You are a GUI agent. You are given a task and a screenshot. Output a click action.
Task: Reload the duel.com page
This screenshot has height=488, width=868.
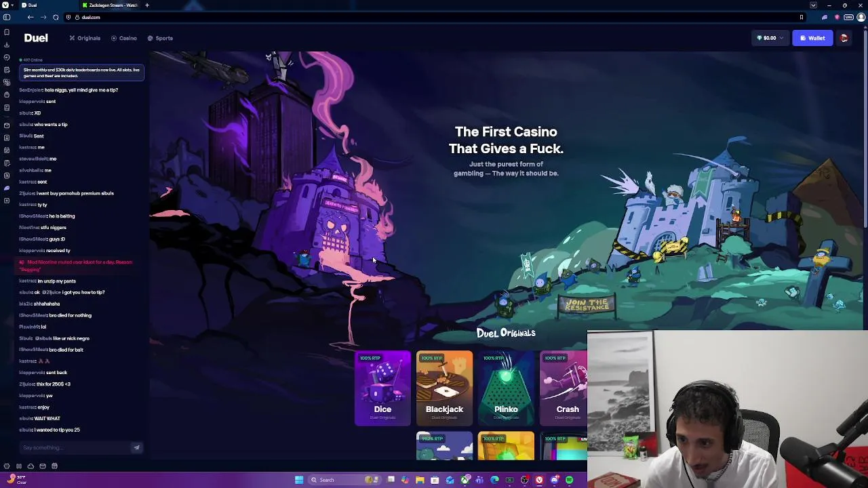coord(56,17)
